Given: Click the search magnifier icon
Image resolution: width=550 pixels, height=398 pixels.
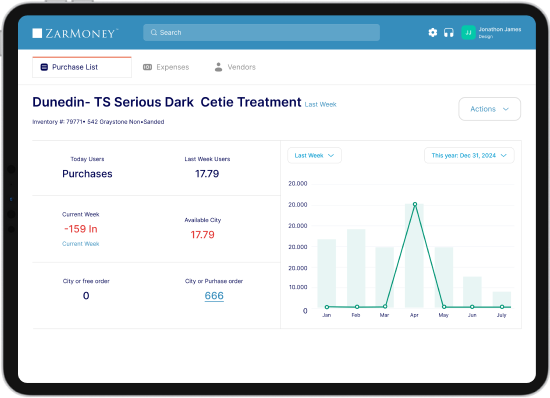Looking at the screenshot, I should coord(154,33).
